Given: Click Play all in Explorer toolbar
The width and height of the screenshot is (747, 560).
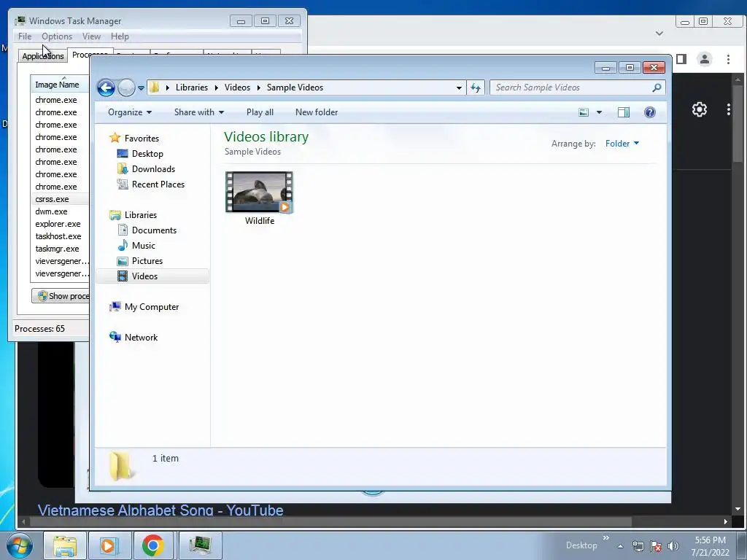Looking at the screenshot, I should click(260, 112).
